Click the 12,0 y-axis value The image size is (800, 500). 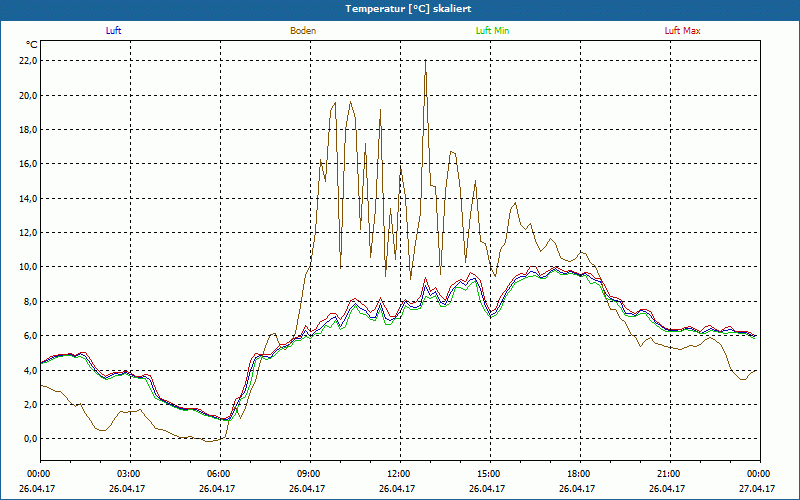[29, 233]
